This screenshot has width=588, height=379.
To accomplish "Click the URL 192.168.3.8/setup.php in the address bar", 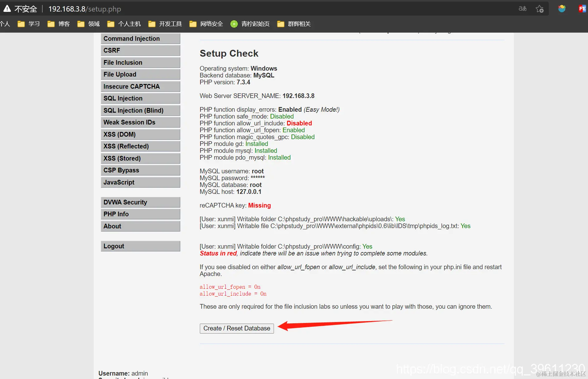I will tap(85, 9).
